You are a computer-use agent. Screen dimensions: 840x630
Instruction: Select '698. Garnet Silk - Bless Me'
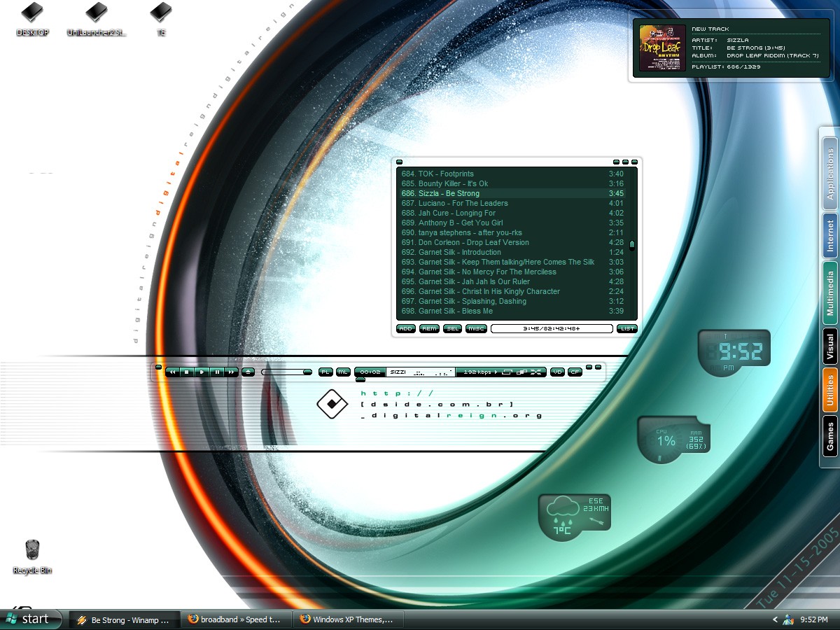click(x=512, y=311)
